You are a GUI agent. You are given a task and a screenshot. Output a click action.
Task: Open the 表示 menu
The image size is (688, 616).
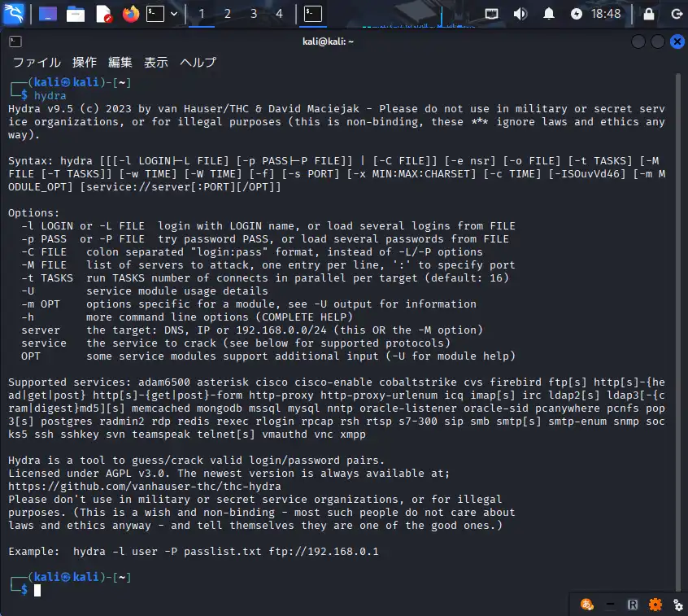156,63
